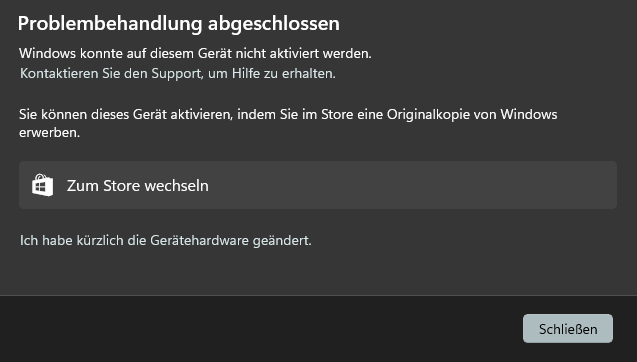Click the Problembehandlung abgeschlossen heading
Image resolution: width=637 pixels, height=362 pixels.
pos(179,24)
